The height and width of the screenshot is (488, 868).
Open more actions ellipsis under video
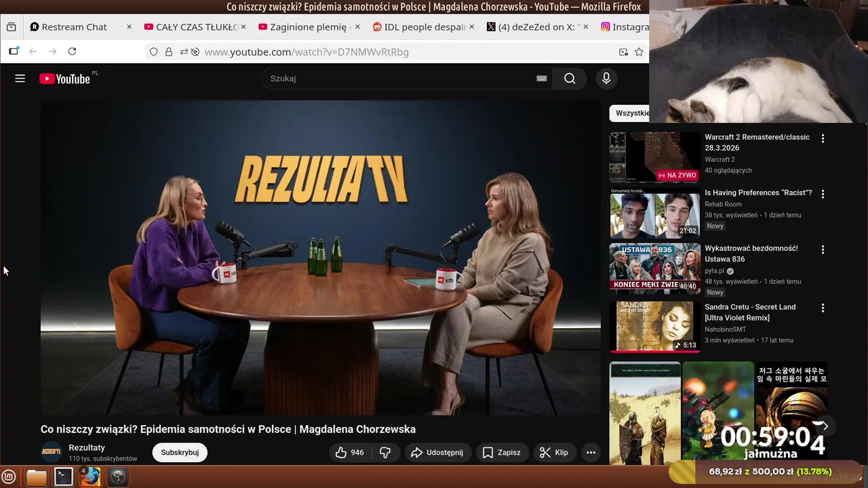(x=591, y=452)
